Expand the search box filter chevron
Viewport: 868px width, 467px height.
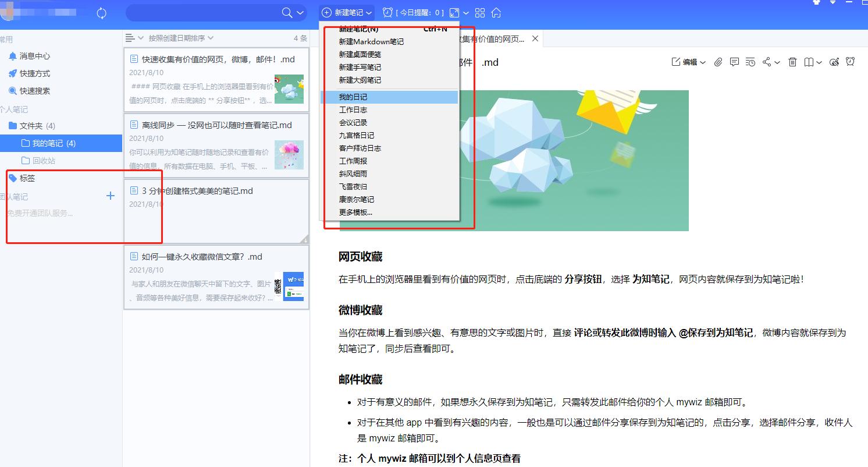298,12
